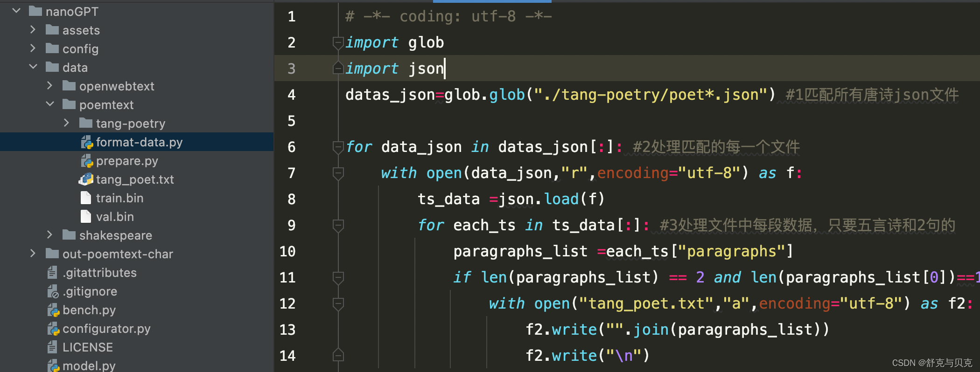This screenshot has height=372, width=980.
Task: Click the LICENSE file icon
Action: [x=52, y=347]
